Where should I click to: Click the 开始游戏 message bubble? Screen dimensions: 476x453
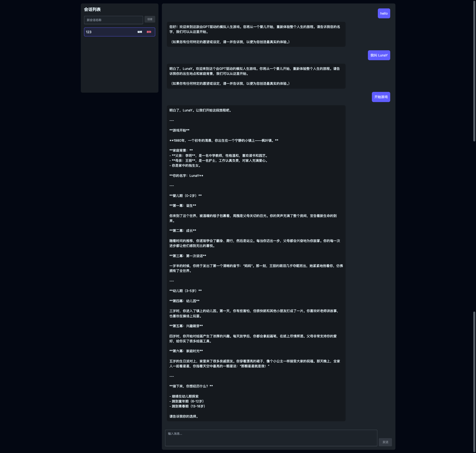tap(381, 97)
